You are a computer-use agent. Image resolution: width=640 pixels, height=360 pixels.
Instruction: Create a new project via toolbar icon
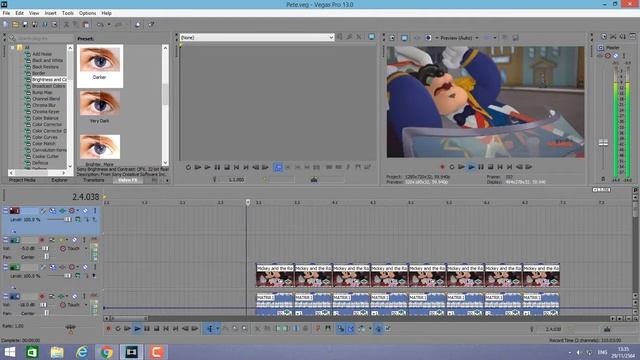pos(6,24)
